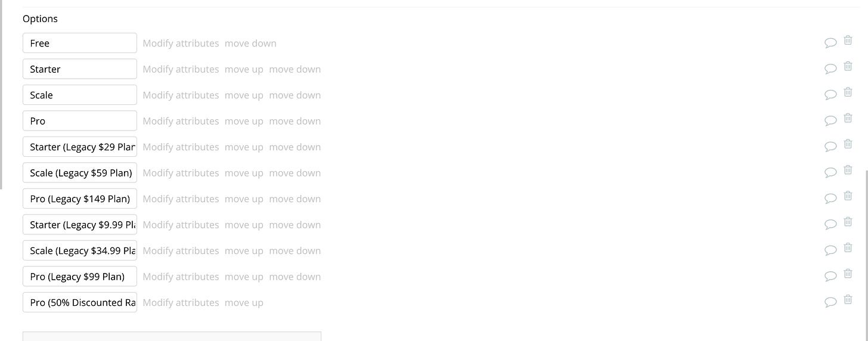Move the Pro (50% Discounted) option up
Image resolution: width=868 pixels, height=341 pixels.
tap(244, 302)
